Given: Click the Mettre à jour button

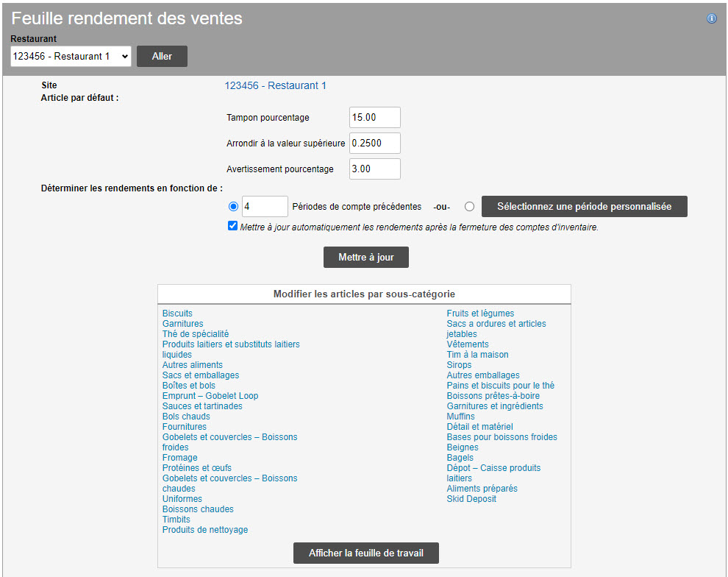Looking at the screenshot, I should (366, 258).
